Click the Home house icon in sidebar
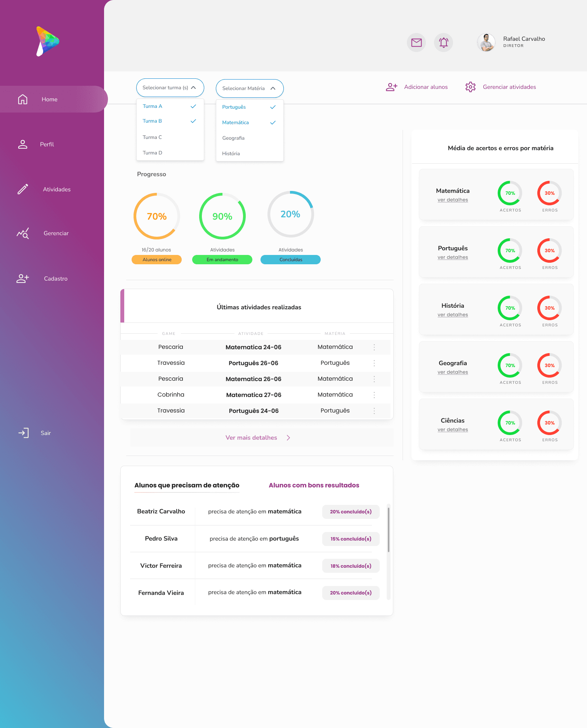Image resolution: width=587 pixels, height=728 pixels. click(23, 99)
